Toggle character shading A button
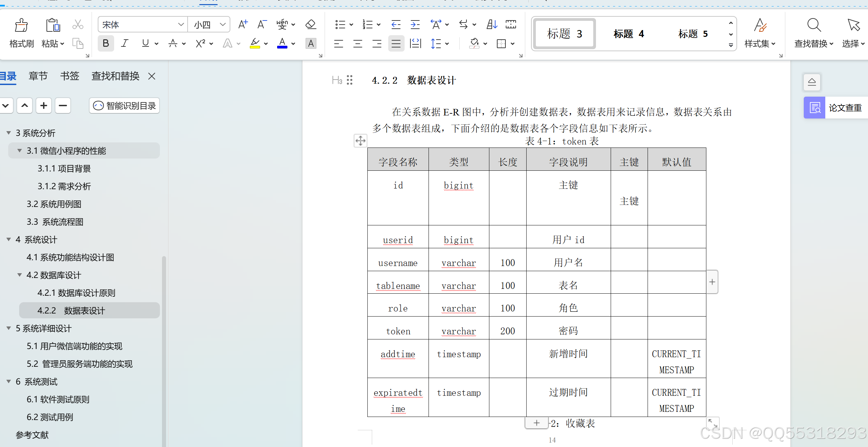 (x=311, y=43)
